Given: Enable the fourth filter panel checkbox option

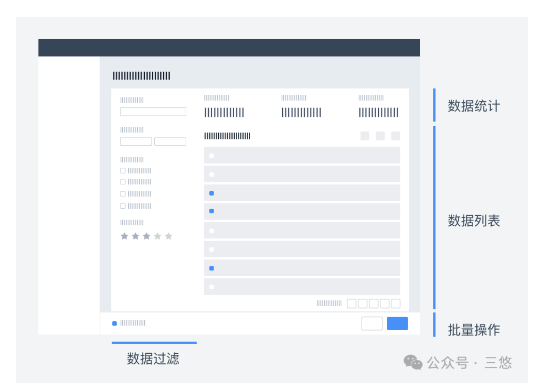Looking at the screenshot, I should tap(123, 206).
